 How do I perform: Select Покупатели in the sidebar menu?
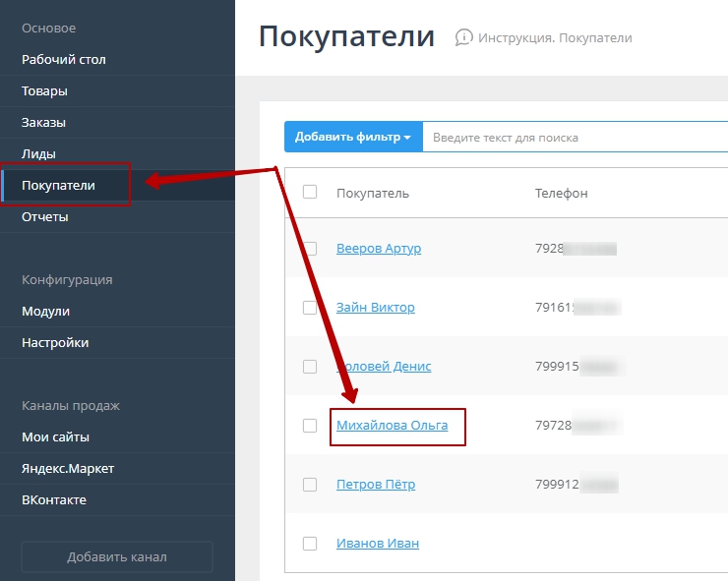tap(58, 186)
